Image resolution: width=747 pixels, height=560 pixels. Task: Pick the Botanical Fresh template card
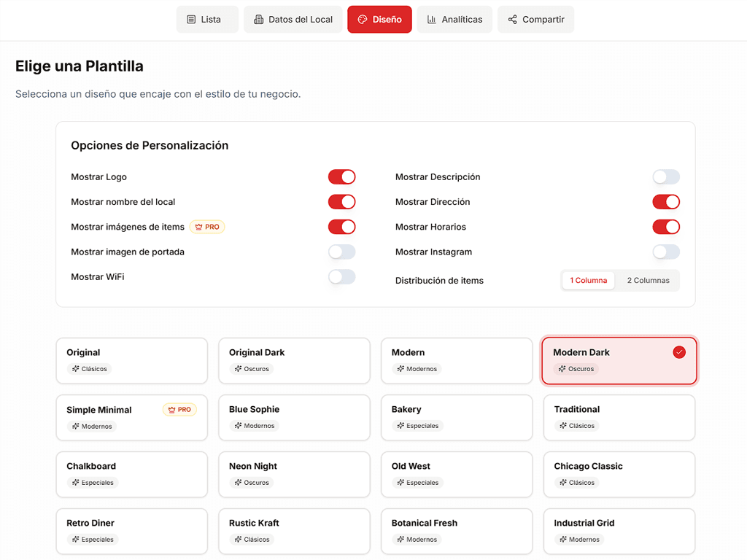(457, 531)
